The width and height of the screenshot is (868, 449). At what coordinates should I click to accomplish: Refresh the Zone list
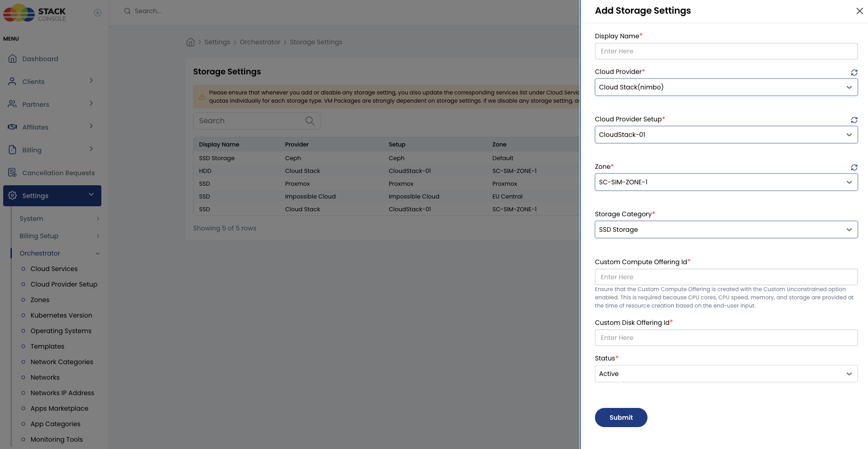click(854, 167)
